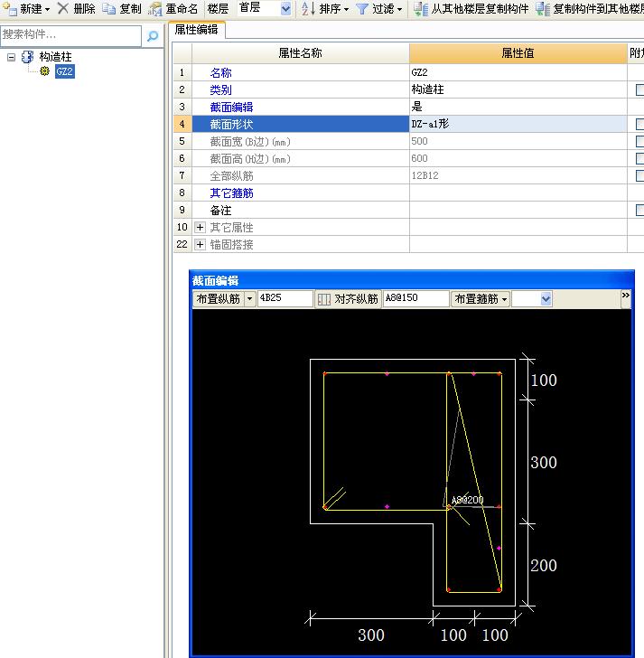The image size is (644, 658).
Task: Switch to the 属性编辑 tab
Action: click(197, 30)
